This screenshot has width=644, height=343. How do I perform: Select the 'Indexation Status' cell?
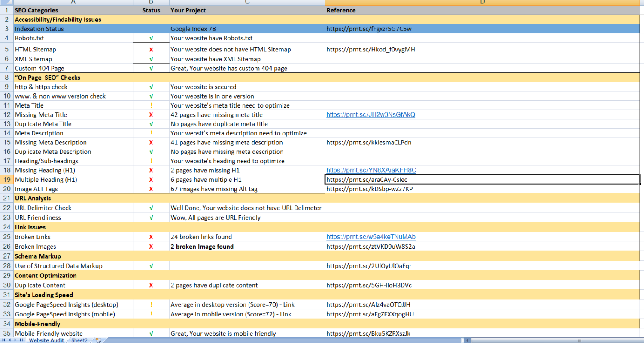(x=73, y=29)
